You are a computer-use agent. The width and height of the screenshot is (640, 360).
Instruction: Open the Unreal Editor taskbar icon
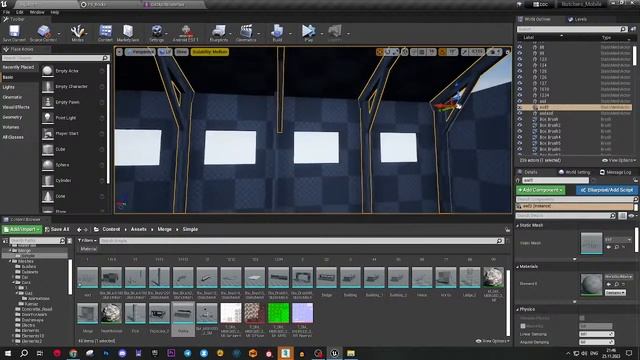click(334, 353)
